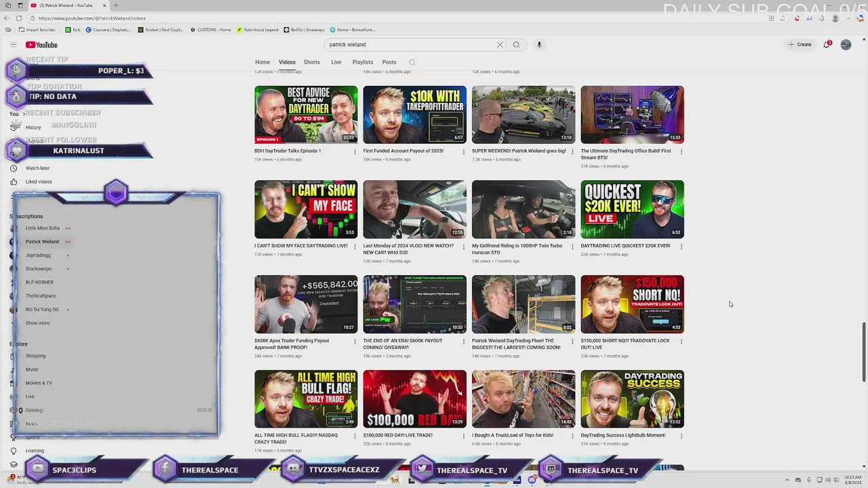868x488 pixels.
Task: Go back with the browser back arrow
Action: pos(7,18)
